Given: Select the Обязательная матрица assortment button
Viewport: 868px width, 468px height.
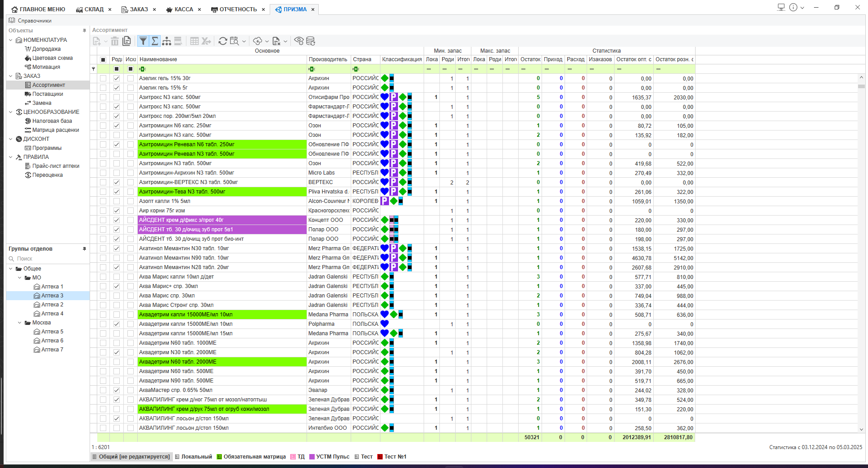Looking at the screenshot, I should tap(252, 457).
